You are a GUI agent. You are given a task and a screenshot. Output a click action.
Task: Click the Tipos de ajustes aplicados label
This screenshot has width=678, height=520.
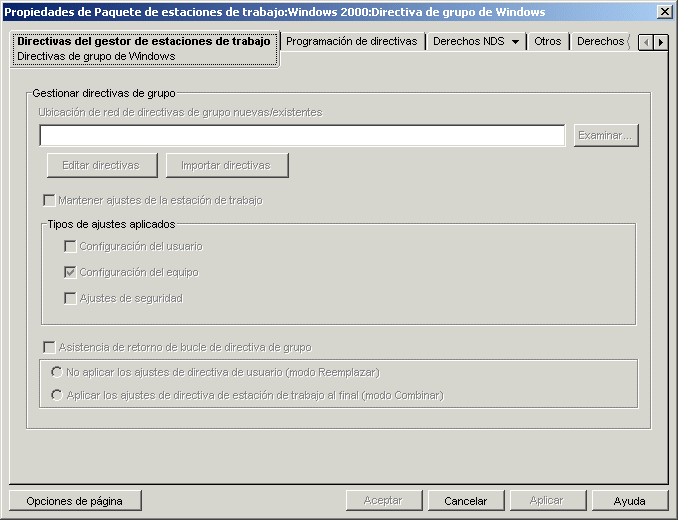(111, 224)
